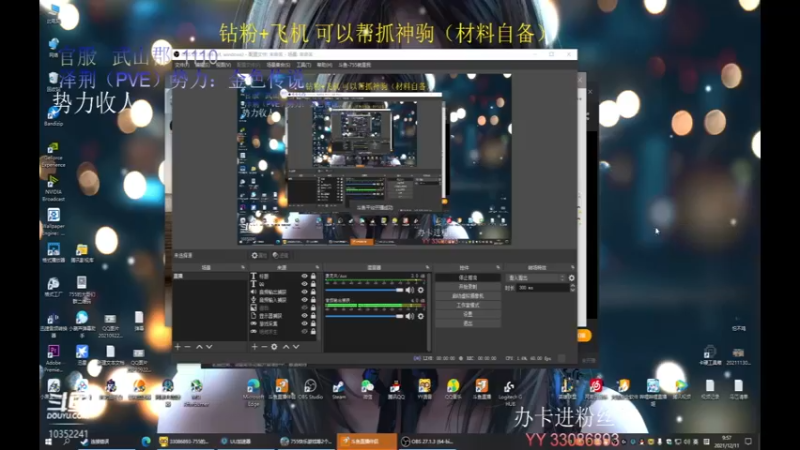Toggle visibility of the QQ text source
The image size is (800, 450).
tap(305, 284)
